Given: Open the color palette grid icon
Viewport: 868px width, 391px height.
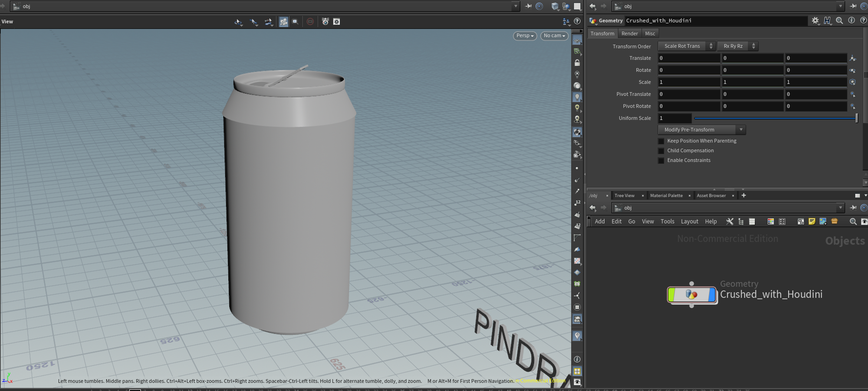Looking at the screenshot, I should coord(770,222).
